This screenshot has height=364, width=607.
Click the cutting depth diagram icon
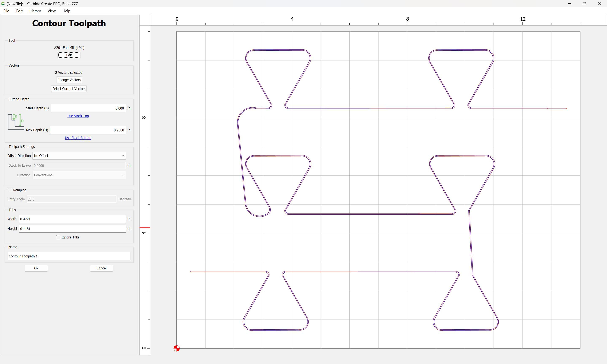tap(16, 122)
